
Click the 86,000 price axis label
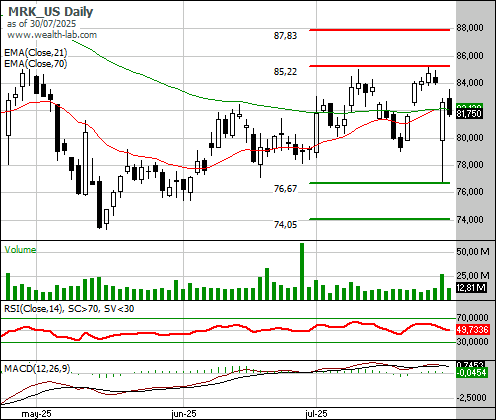[470, 55]
